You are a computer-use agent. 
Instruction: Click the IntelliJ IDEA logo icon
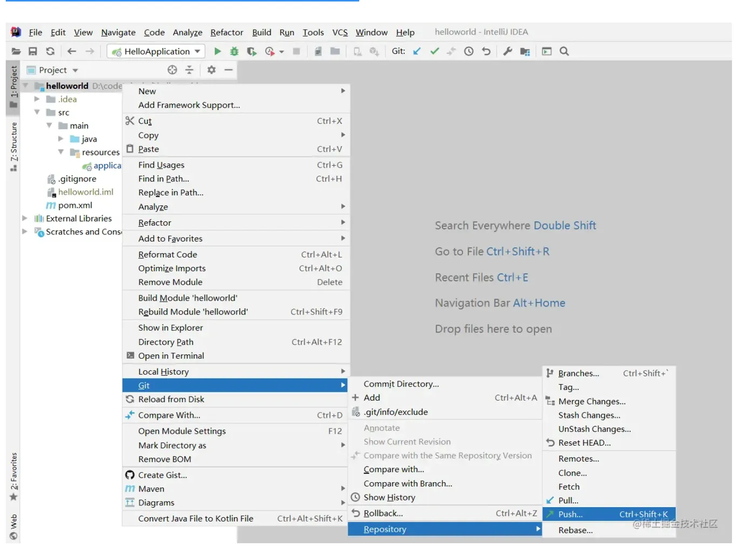point(16,32)
